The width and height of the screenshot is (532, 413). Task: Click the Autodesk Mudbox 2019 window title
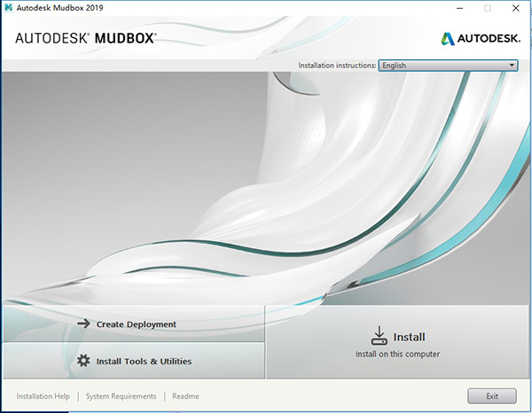tap(59, 8)
